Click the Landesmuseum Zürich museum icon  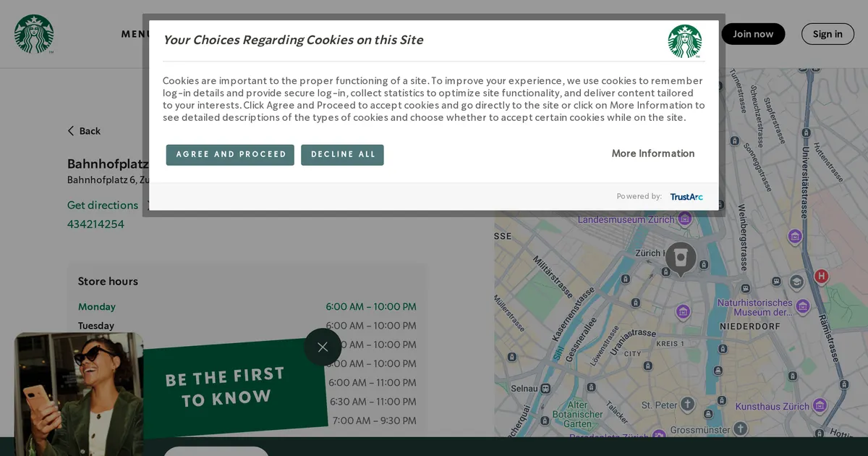tap(685, 217)
